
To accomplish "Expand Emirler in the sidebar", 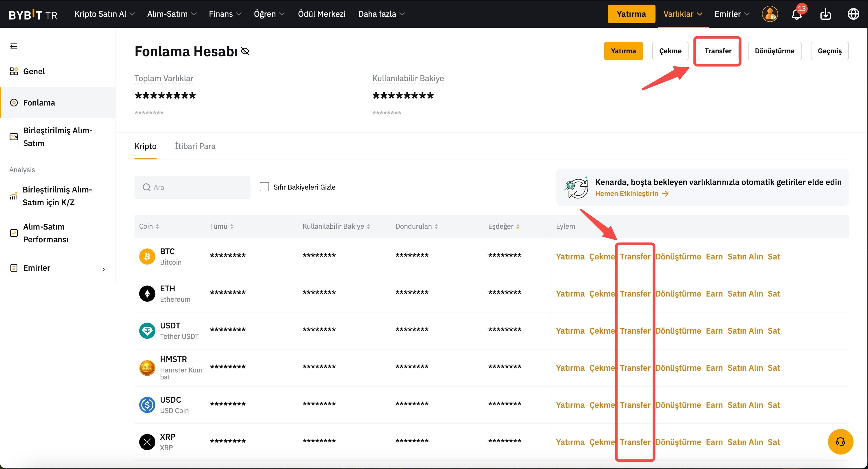I will pos(58,268).
